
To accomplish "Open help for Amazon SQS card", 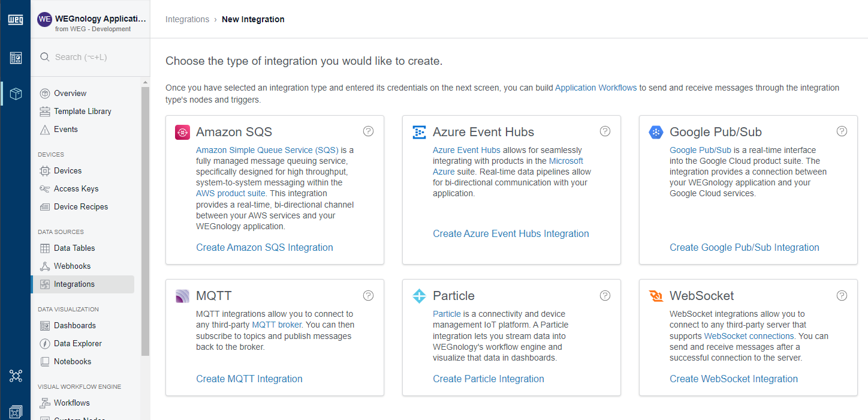I will tap(369, 131).
